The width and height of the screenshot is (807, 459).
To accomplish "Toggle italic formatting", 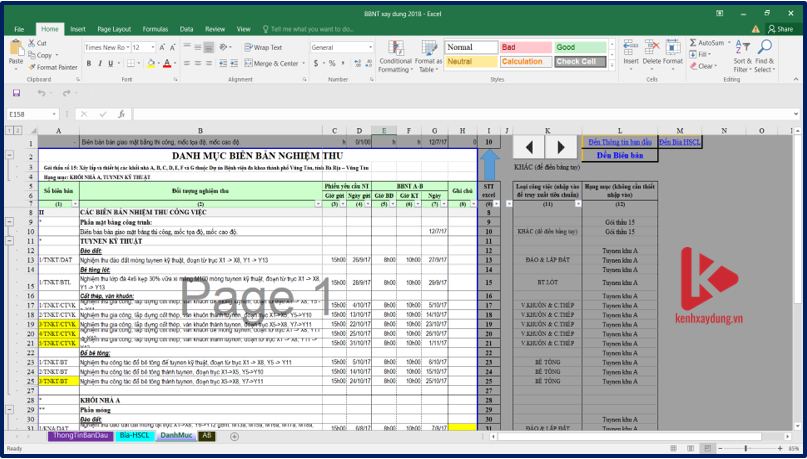I will (99, 63).
